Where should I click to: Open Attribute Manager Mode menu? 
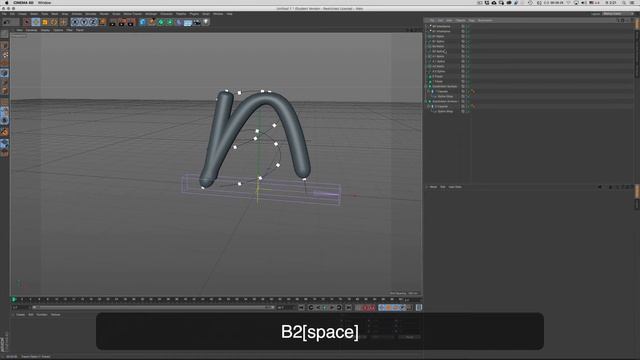point(433,187)
